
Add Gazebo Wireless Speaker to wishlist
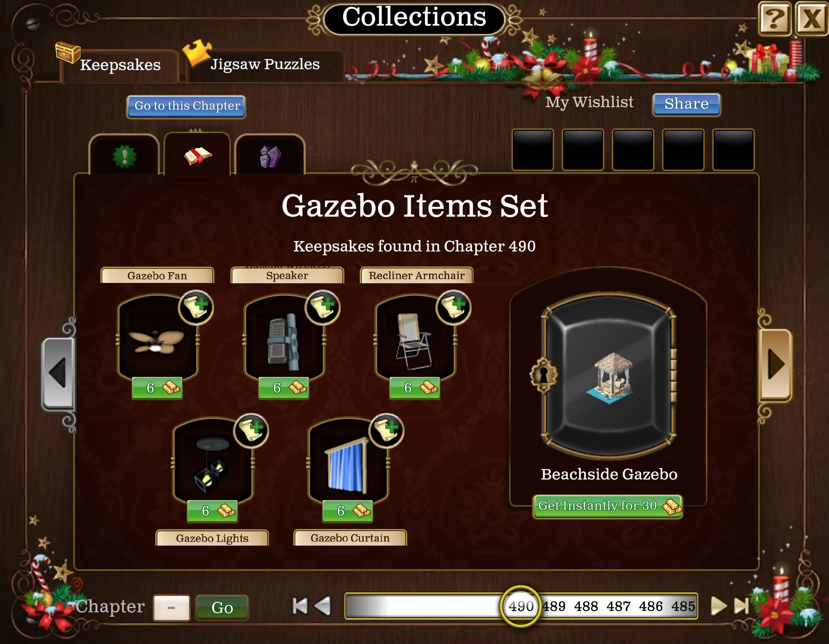coord(323,307)
